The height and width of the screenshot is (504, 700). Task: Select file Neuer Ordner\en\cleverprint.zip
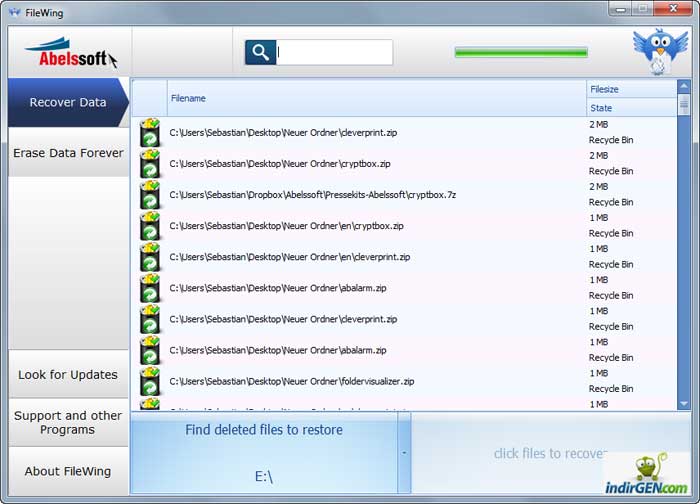(289, 257)
